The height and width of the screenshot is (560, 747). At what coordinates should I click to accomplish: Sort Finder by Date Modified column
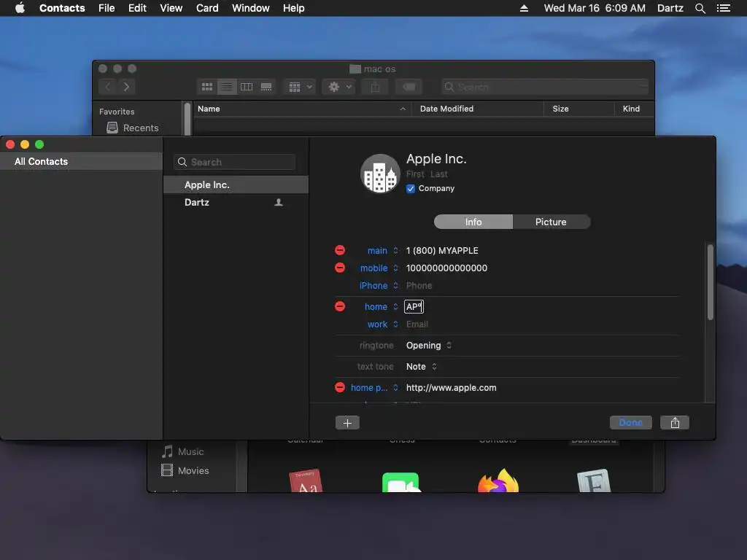click(x=478, y=109)
